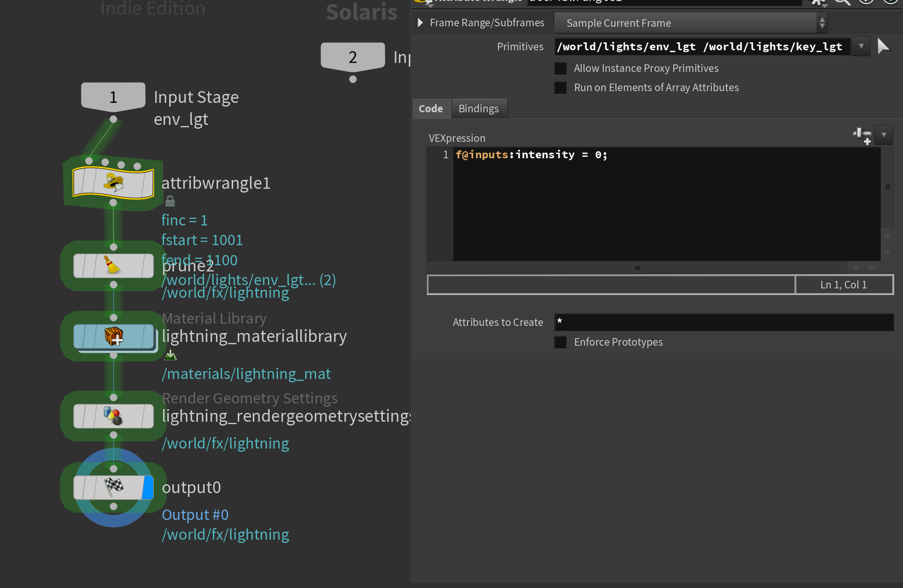This screenshot has height=588, width=903.
Task: Click the Attributes to Create field
Action: tap(724, 322)
